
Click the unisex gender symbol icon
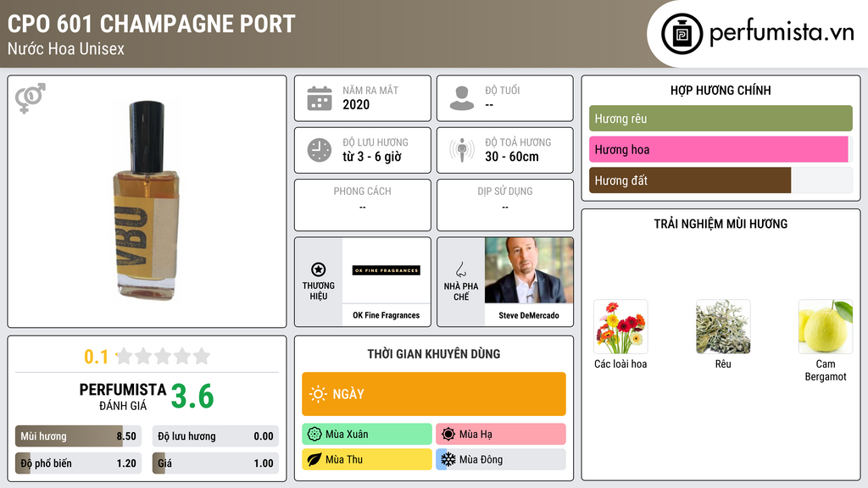[x=31, y=98]
